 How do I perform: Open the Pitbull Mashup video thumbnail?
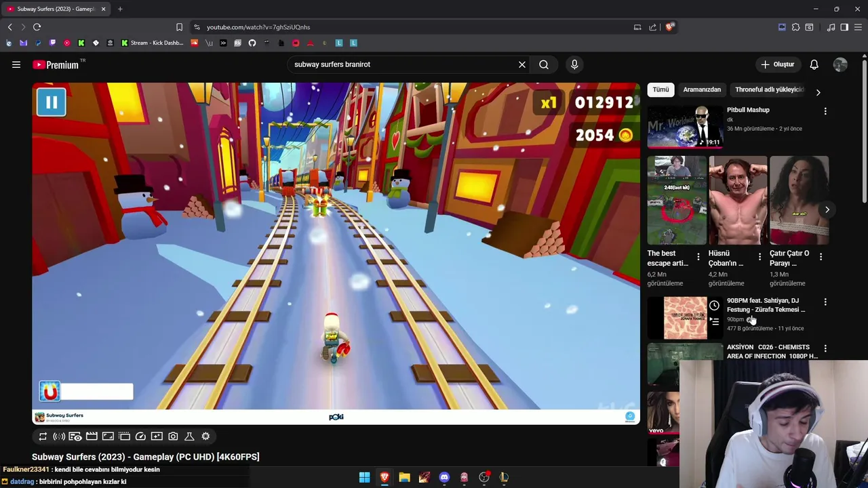click(x=685, y=127)
